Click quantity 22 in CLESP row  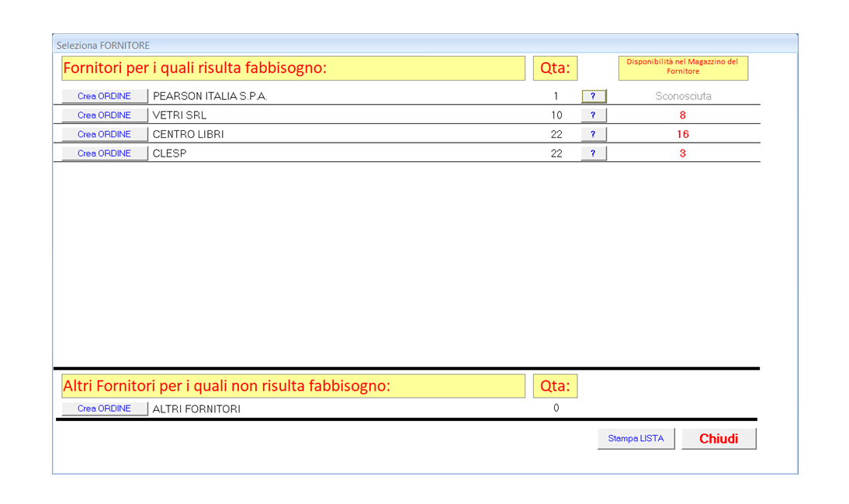[556, 154]
